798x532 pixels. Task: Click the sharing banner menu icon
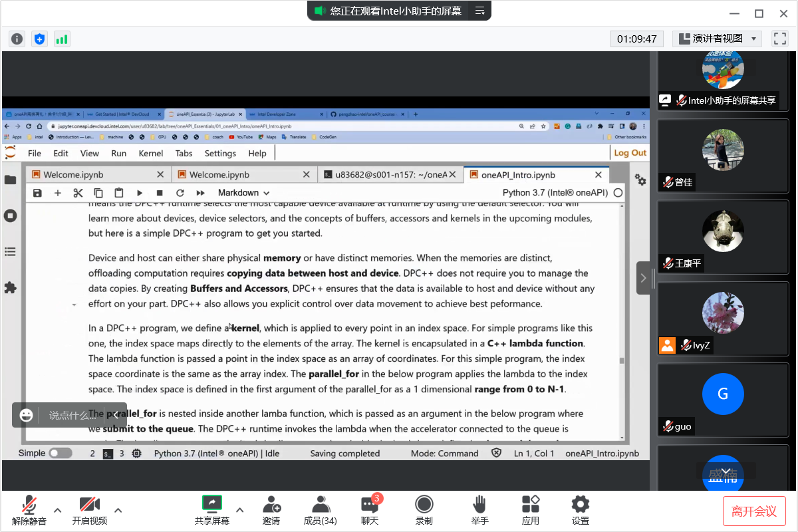tap(479, 11)
